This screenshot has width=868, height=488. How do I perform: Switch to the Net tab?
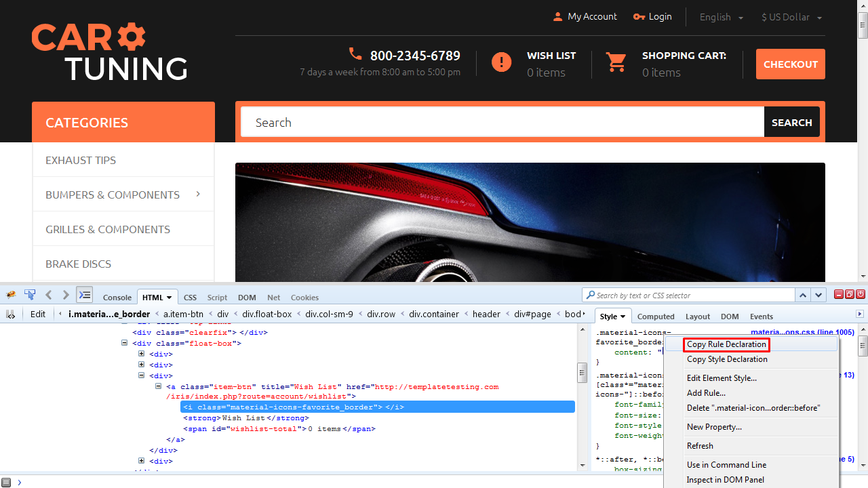coord(273,298)
